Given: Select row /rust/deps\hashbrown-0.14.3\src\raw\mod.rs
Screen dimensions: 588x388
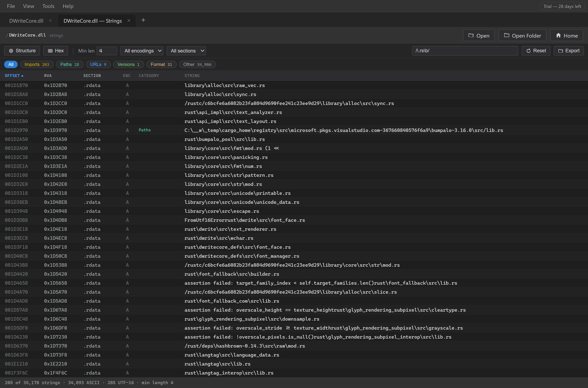Looking at the screenshot, I should [x=294, y=346].
